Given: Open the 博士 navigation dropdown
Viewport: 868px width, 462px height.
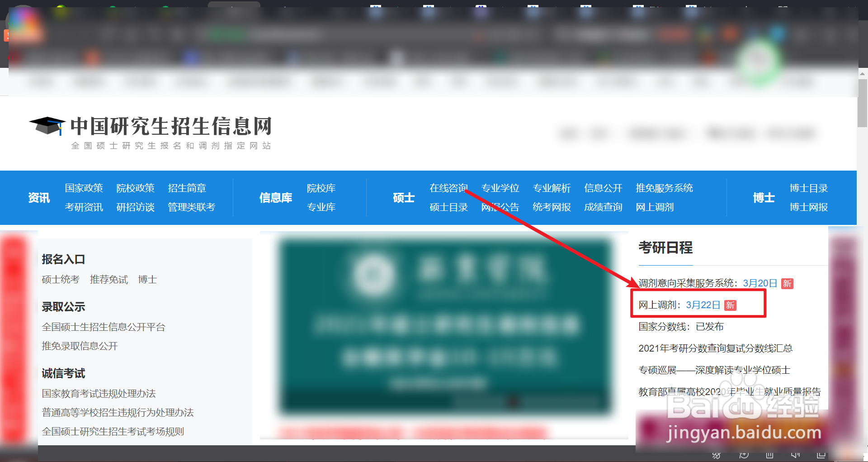Looking at the screenshot, I should 764,198.
